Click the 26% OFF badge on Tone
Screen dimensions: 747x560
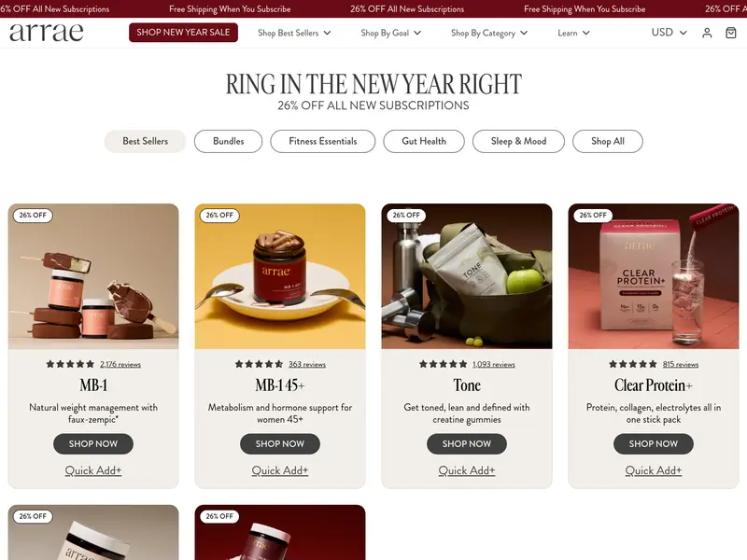tap(406, 216)
